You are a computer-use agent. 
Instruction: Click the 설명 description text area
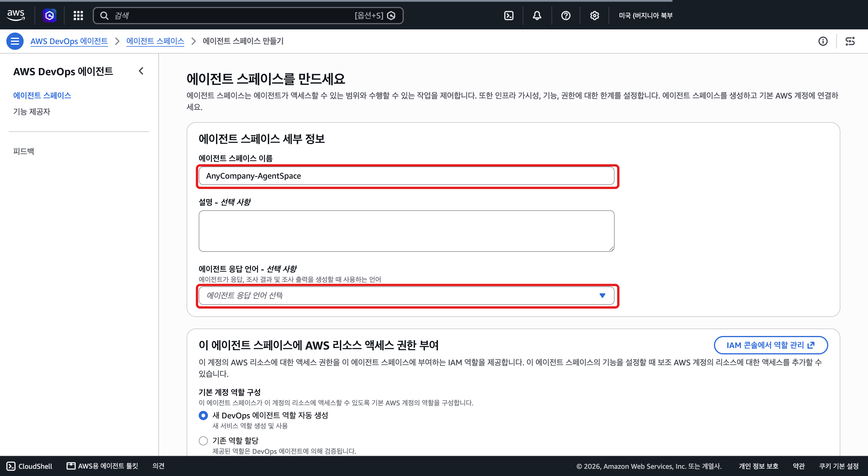coord(406,231)
